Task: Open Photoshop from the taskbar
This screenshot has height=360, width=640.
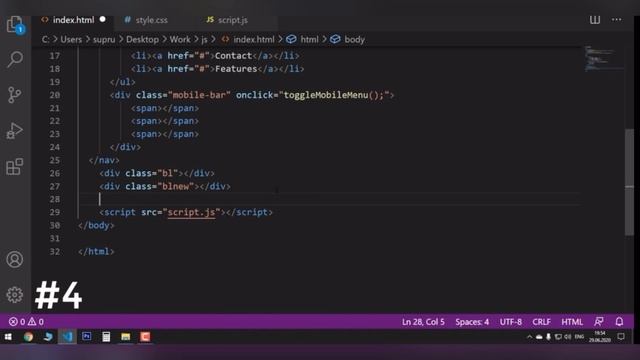Action: click(x=87, y=337)
